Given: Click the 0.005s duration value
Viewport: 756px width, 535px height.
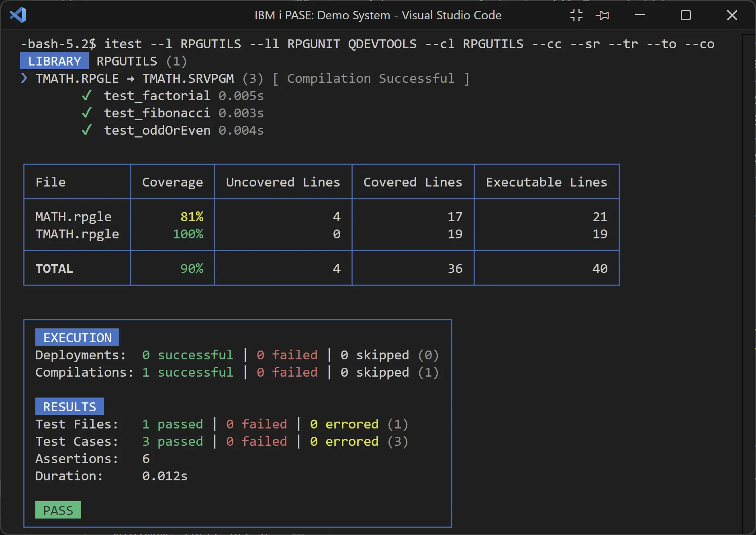Looking at the screenshot, I should [x=241, y=96].
